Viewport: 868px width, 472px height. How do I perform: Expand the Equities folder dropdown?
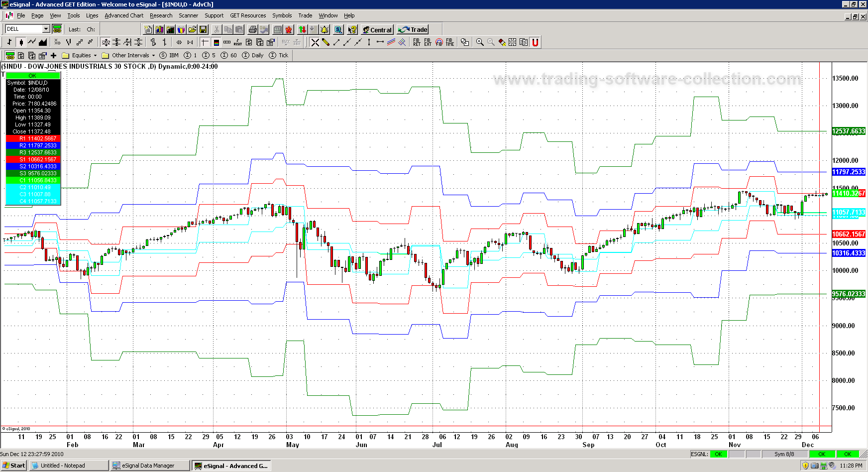[x=95, y=56]
